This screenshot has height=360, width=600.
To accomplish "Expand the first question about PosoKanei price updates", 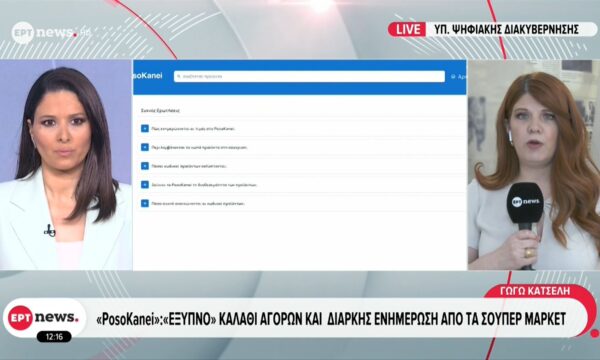I will point(145,129).
